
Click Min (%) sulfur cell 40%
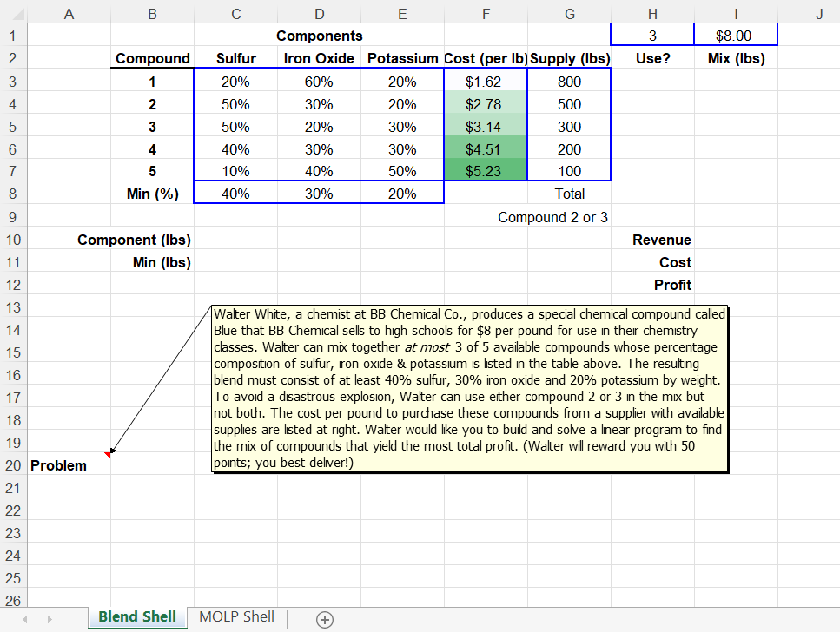coord(235,194)
